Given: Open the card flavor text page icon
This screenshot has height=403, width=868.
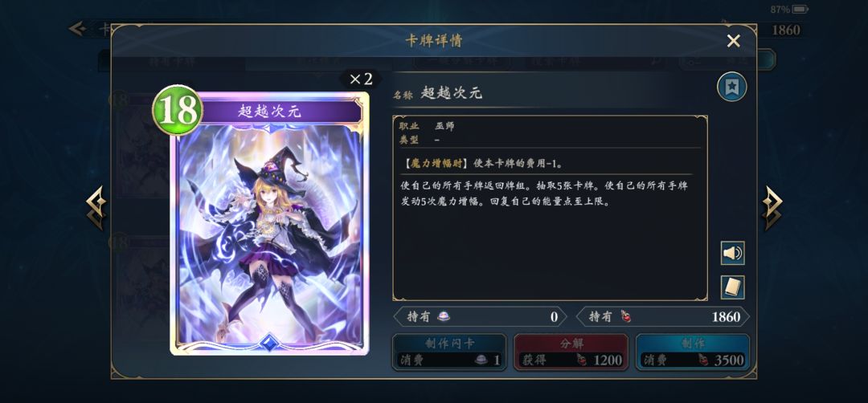Looking at the screenshot, I should click(x=732, y=287).
